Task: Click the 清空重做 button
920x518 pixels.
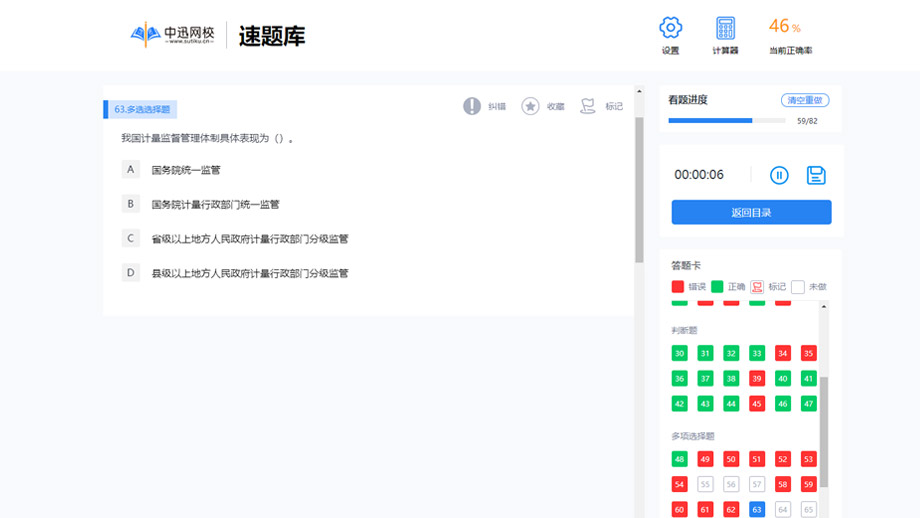Action: point(804,100)
